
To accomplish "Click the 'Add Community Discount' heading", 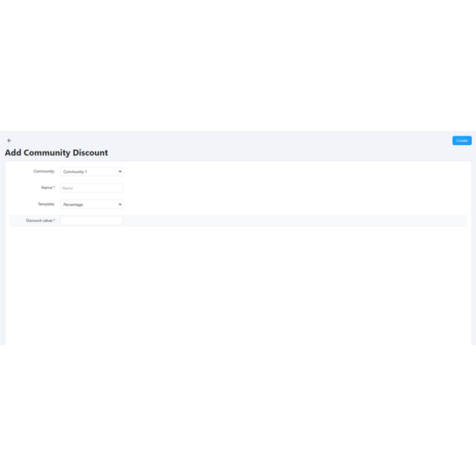I will tap(56, 152).
